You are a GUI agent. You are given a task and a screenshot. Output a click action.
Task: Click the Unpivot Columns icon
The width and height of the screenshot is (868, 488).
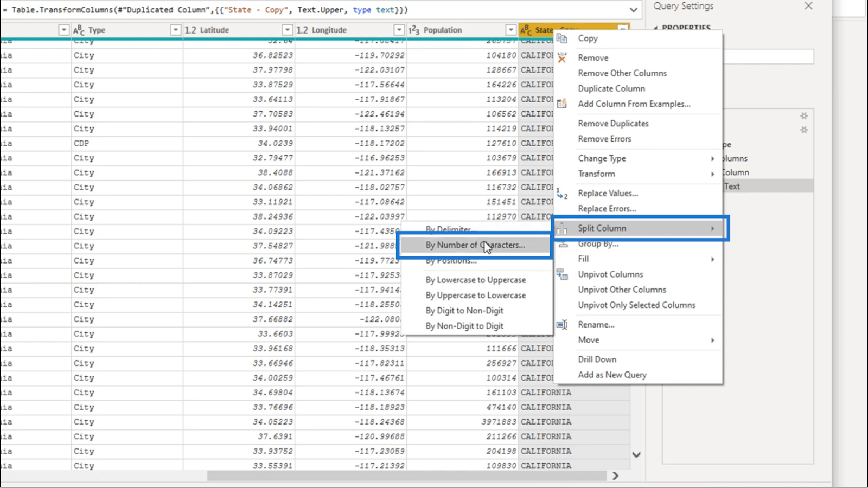point(562,275)
